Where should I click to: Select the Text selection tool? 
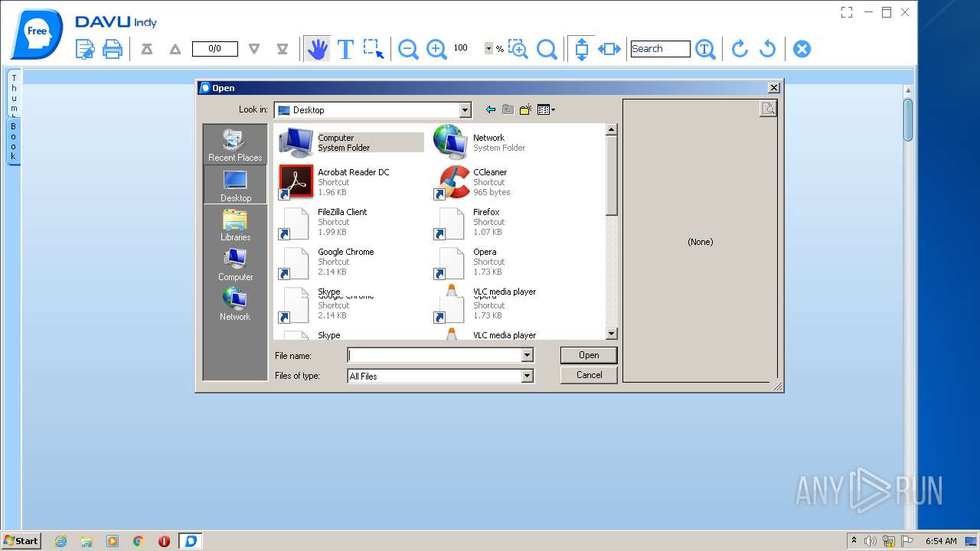coord(345,49)
